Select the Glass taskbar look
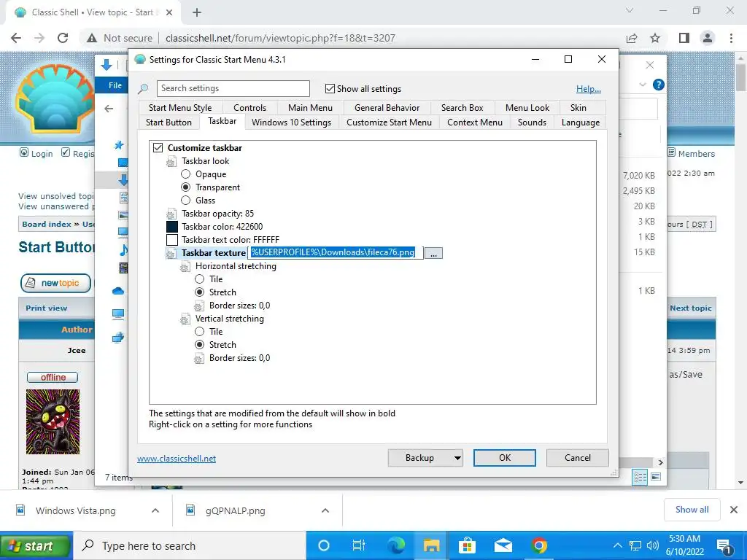The image size is (747, 560). point(186,201)
